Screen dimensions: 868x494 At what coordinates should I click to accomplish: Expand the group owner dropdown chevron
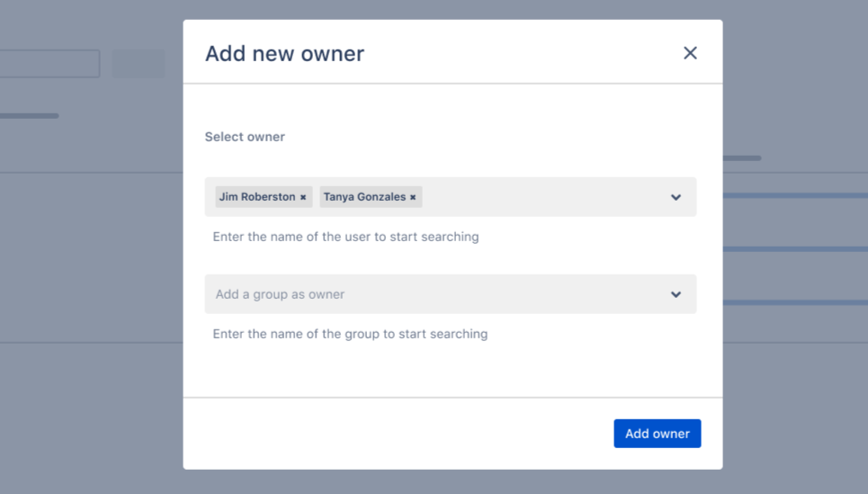pos(676,294)
